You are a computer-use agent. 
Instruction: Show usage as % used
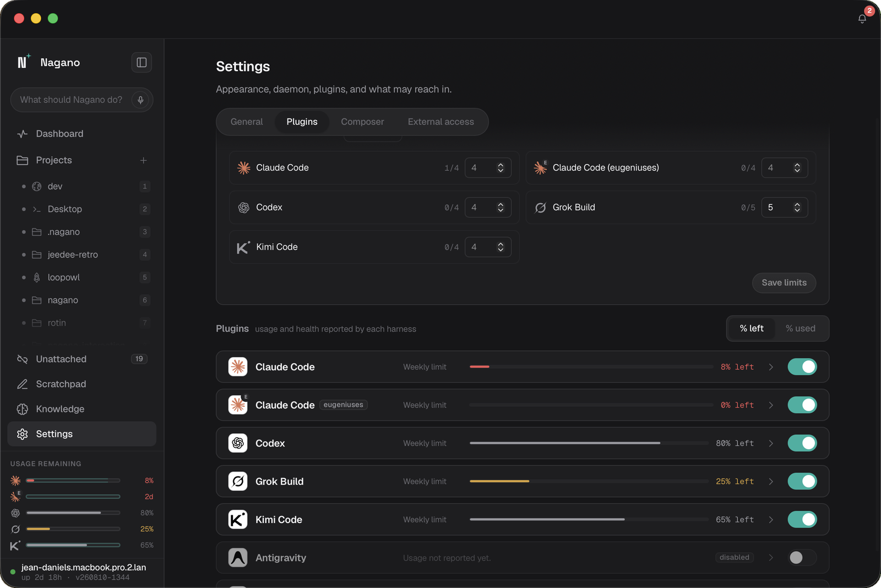pos(800,328)
